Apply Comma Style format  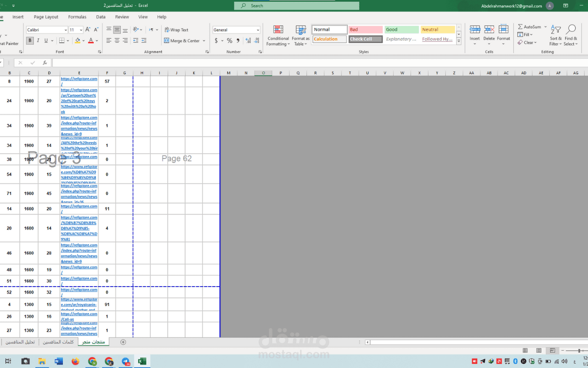click(238, 40)
